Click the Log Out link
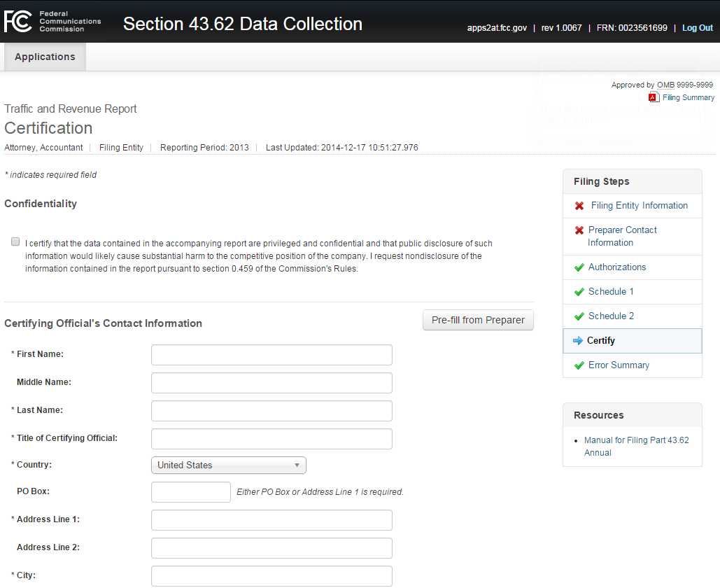Viewport: 720px width, 588px height. (x=698, y=28)
